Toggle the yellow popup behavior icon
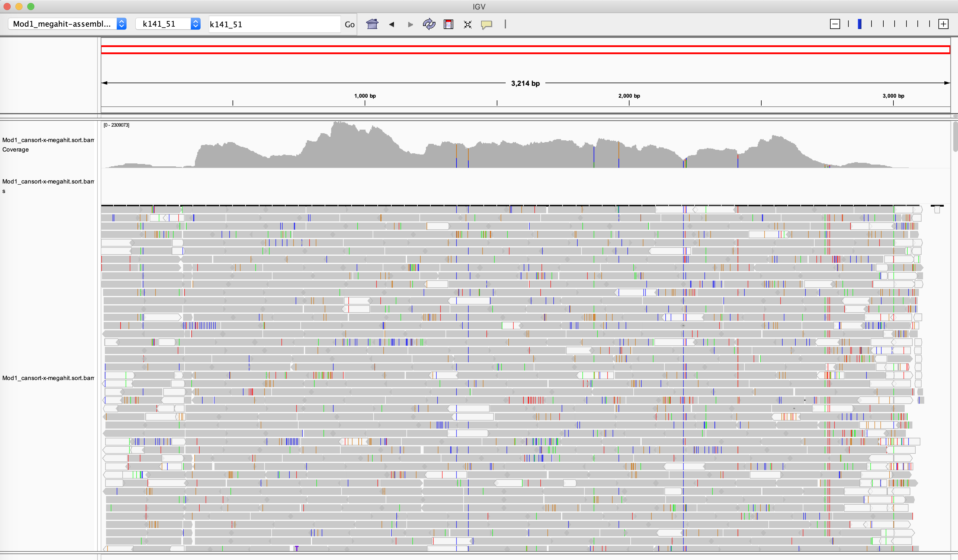958x560 pixels. 487,24
